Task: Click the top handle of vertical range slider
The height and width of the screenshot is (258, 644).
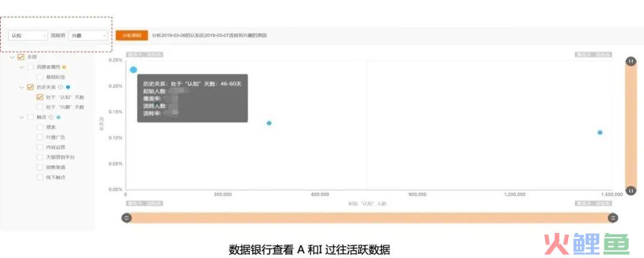Action: click(631, 61)
